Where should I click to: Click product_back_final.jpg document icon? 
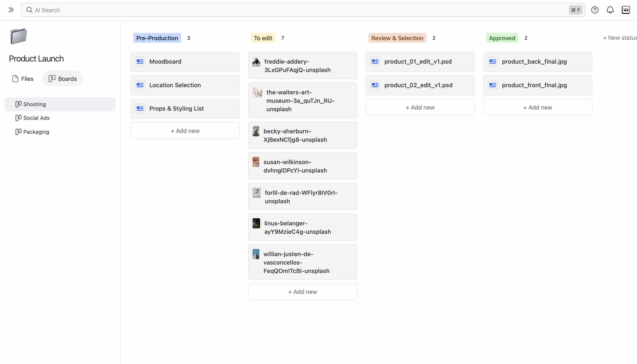pos(492,62)
